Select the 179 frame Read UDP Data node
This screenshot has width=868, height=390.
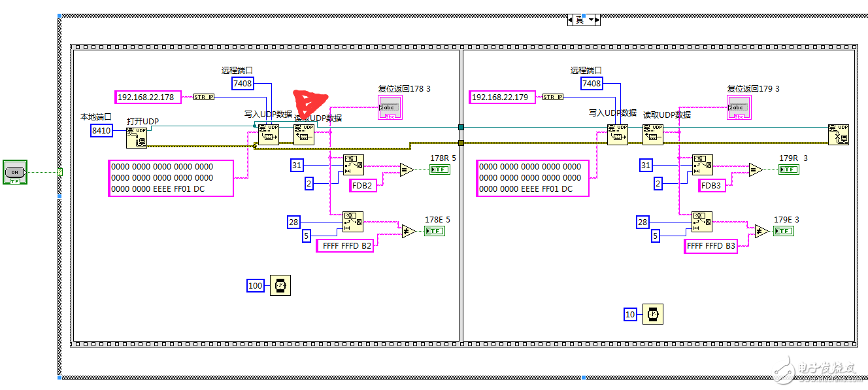(652, 134)
